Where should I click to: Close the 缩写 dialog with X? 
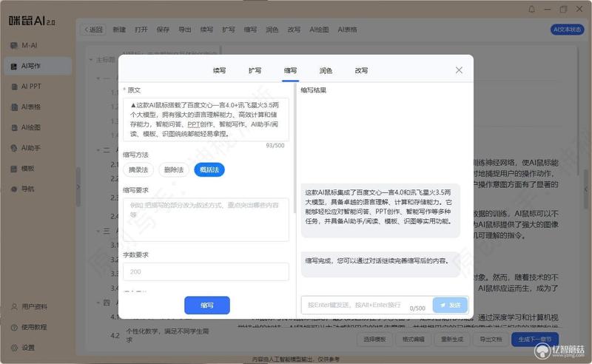pyautogui.click(x=459, y=70)
